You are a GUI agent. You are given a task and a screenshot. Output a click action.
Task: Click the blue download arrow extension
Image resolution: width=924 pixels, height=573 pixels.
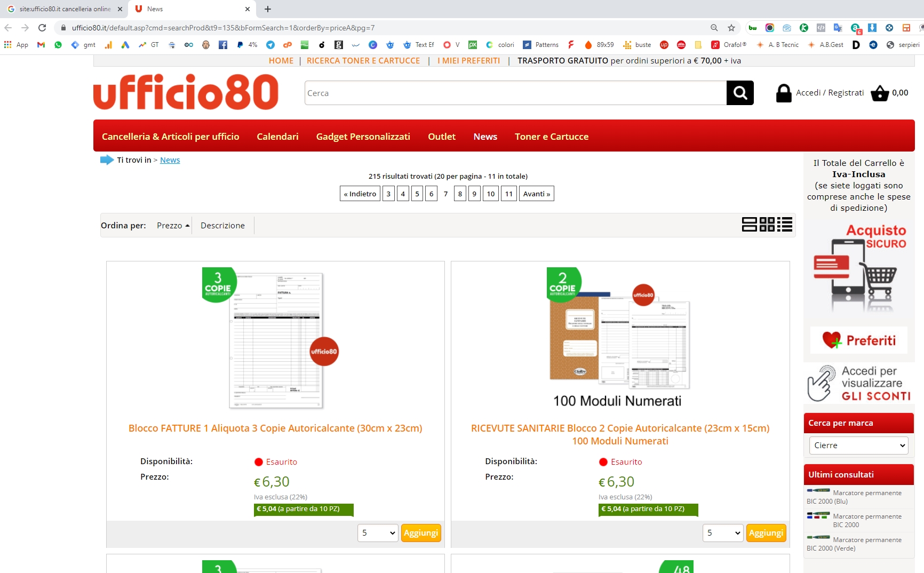[872, 28]
